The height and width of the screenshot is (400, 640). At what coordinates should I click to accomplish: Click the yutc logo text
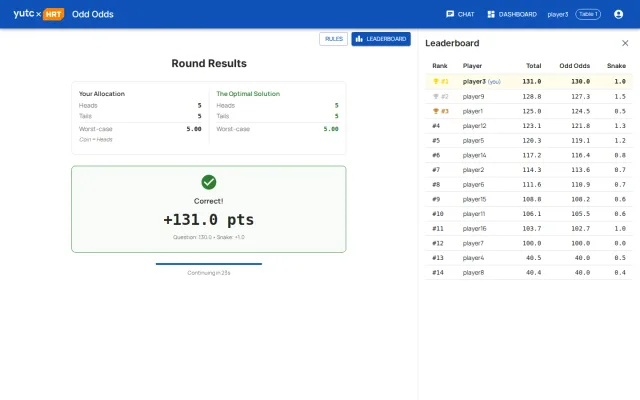coord(24,13)
